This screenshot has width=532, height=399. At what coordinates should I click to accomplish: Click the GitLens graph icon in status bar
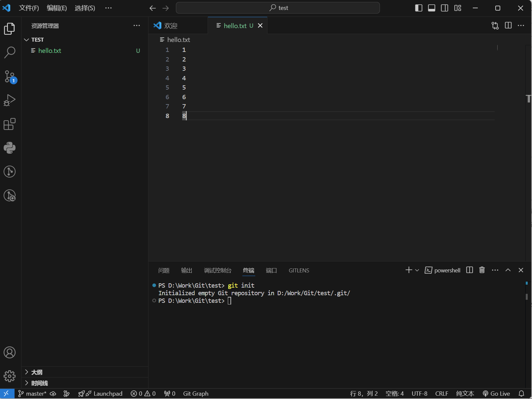(x=66, y=393)
